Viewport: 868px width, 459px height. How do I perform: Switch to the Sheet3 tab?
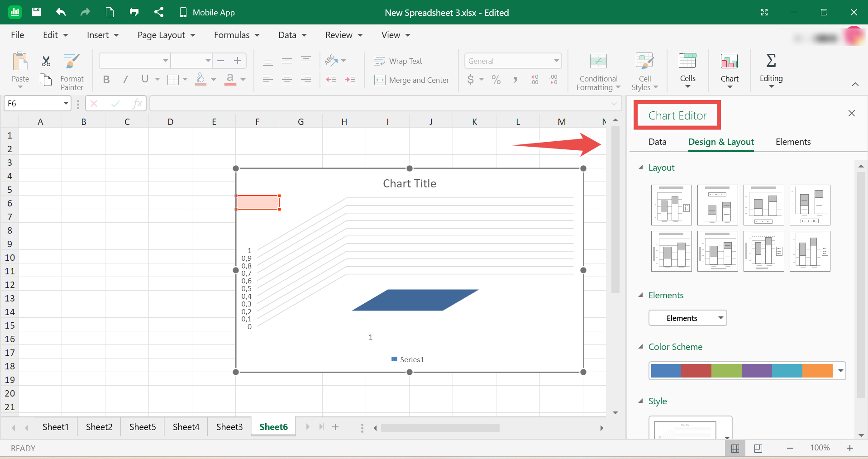[229, 427]
